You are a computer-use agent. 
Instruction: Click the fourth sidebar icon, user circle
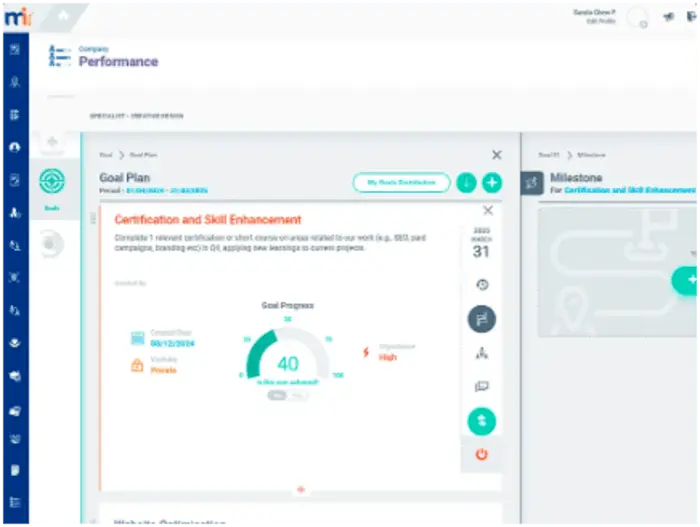15,147
